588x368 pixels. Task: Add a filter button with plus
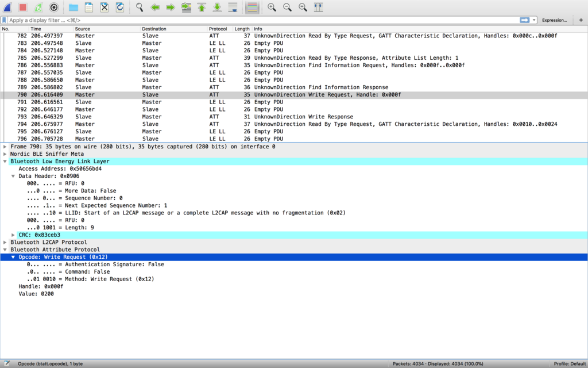pos(581,20)
